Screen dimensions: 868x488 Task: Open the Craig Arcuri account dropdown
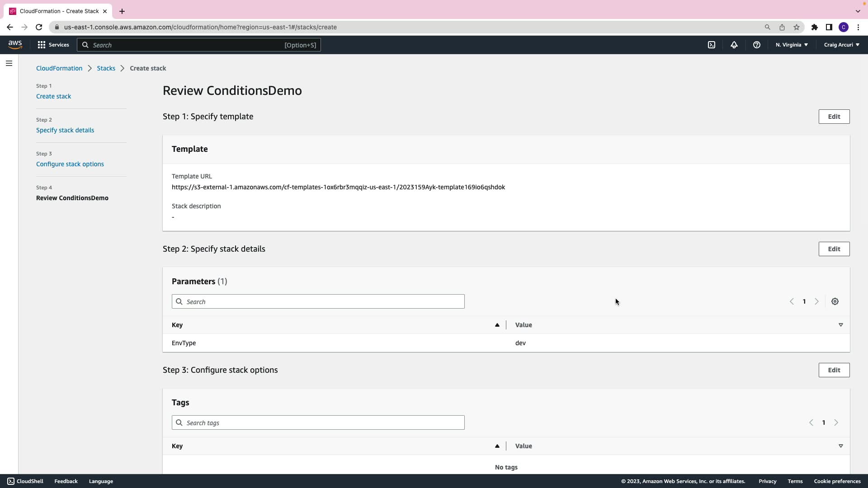pos(841,45)
